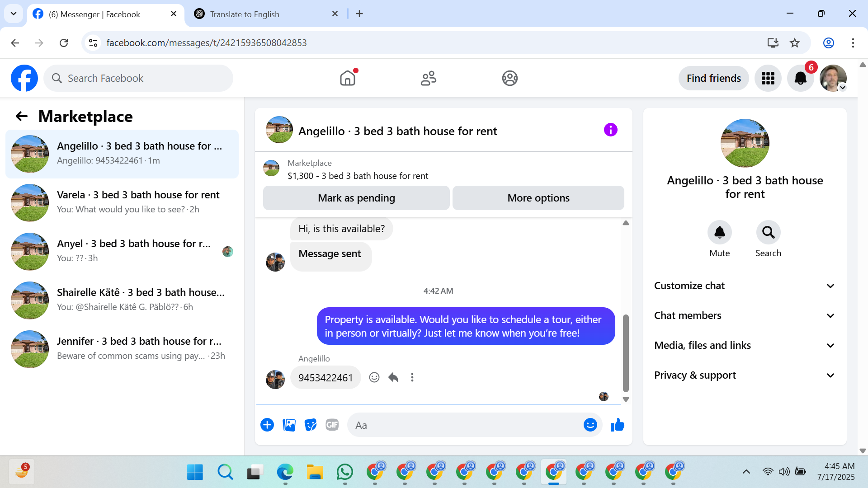Image resolution: width=868 pixels, height=488 pixels.
Task: Open conversation information purple icon
Action: coord(610,130)
